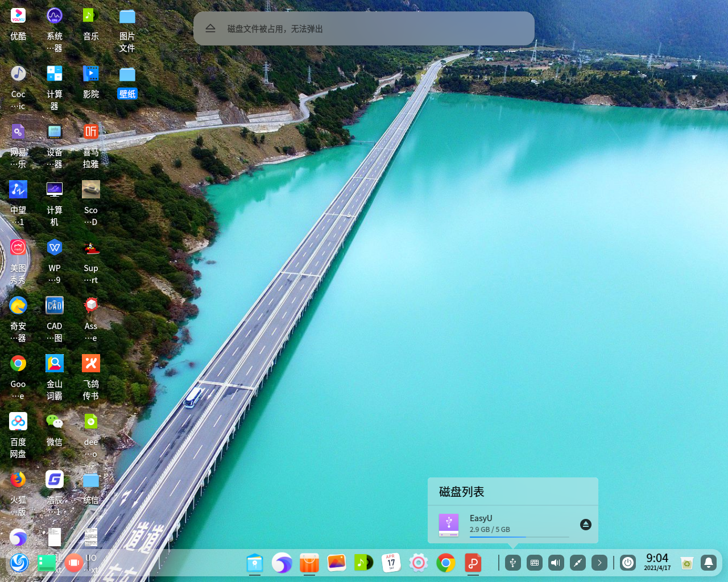The width and height of the screenshot is (728, 582).
Task: Open the onscreen keyboard tray icon
Action: click(x=535, y=563)
